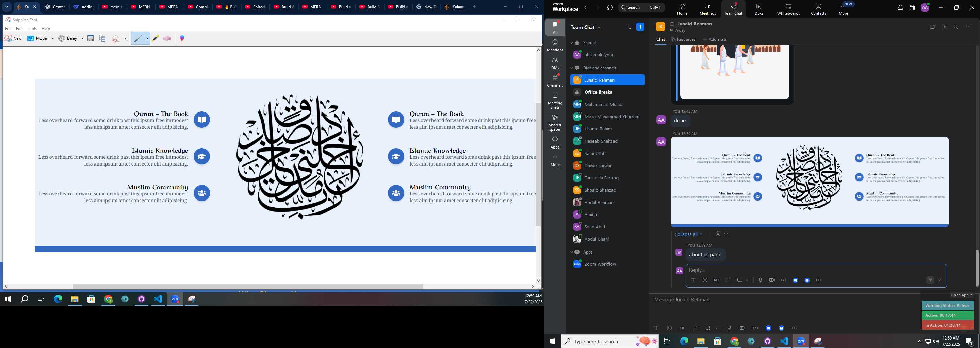Open Channels in Zoom sidebar
The height and width of the screenshot is (348, 980).
coord(555,81)
